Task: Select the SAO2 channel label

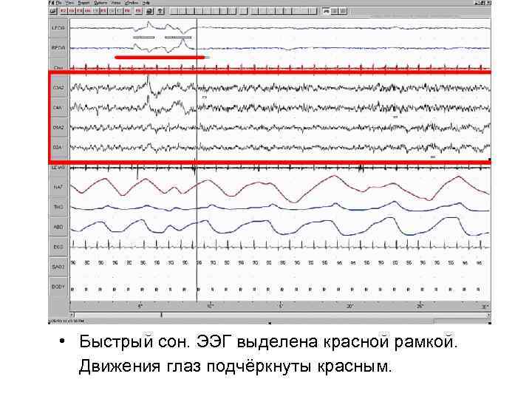Action: pos(58,267)
